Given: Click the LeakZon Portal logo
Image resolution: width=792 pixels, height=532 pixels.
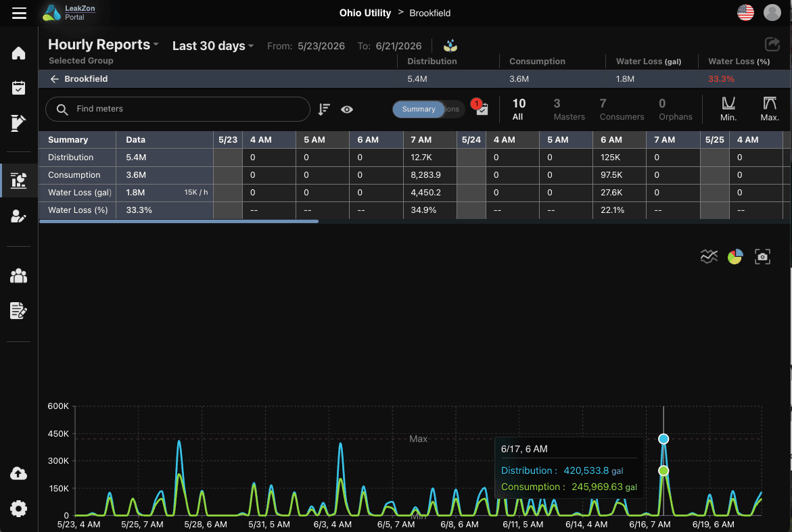Looking at the screenshot, I should coord(69,13).
